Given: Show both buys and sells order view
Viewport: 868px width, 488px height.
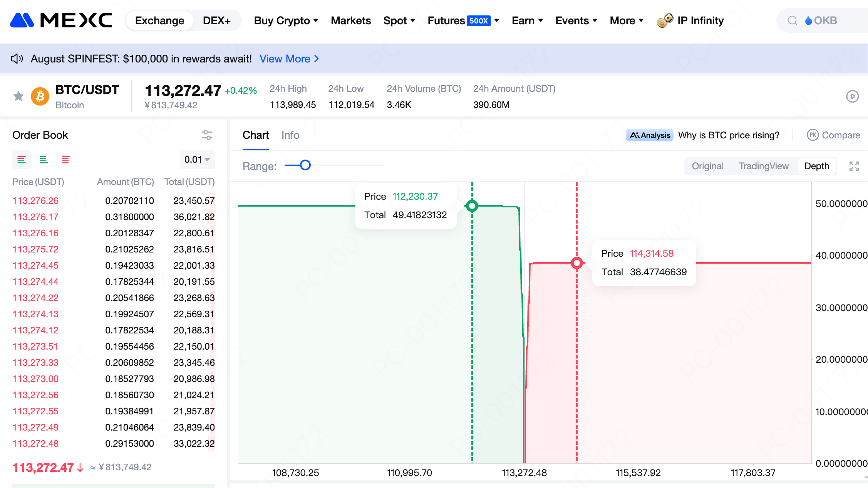Looking at the screenshot, I should (x=22, y=160).
